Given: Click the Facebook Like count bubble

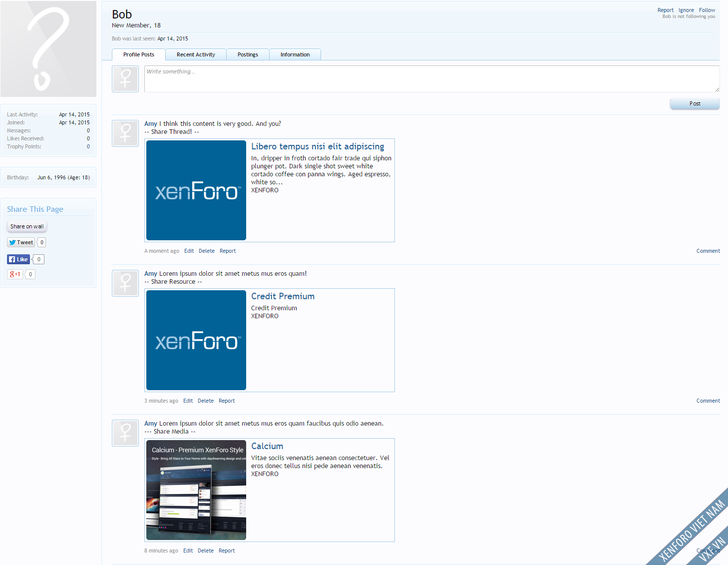Looking at the screenshot, I should click(x=39, y=259).
